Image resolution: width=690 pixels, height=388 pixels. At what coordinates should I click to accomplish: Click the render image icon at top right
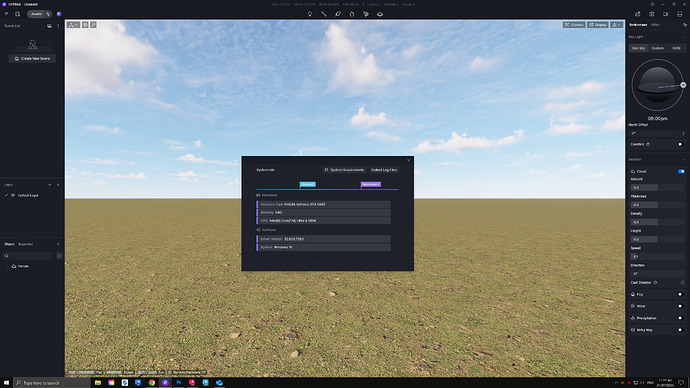click(651, 14)
